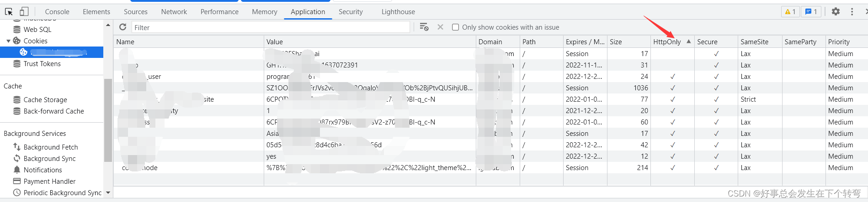Toggle the device toolbar icon
The image size is (868, 202).
click(24, 11)
